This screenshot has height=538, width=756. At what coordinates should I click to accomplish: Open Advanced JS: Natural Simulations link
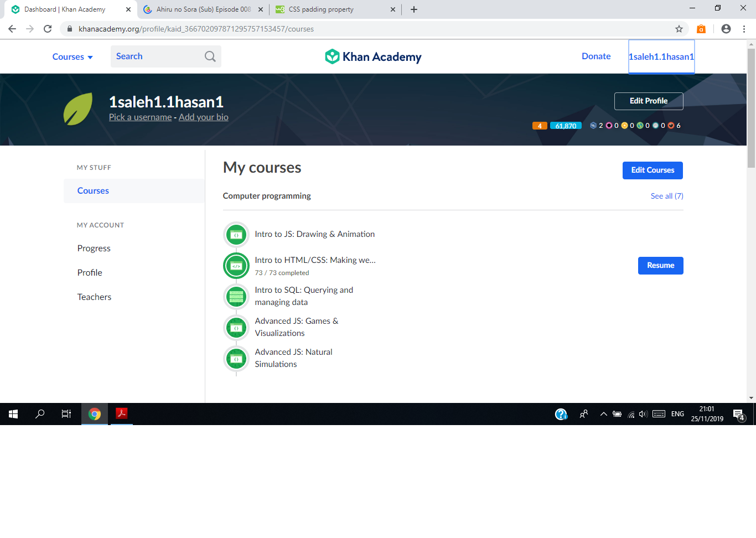tap(293, 358)
